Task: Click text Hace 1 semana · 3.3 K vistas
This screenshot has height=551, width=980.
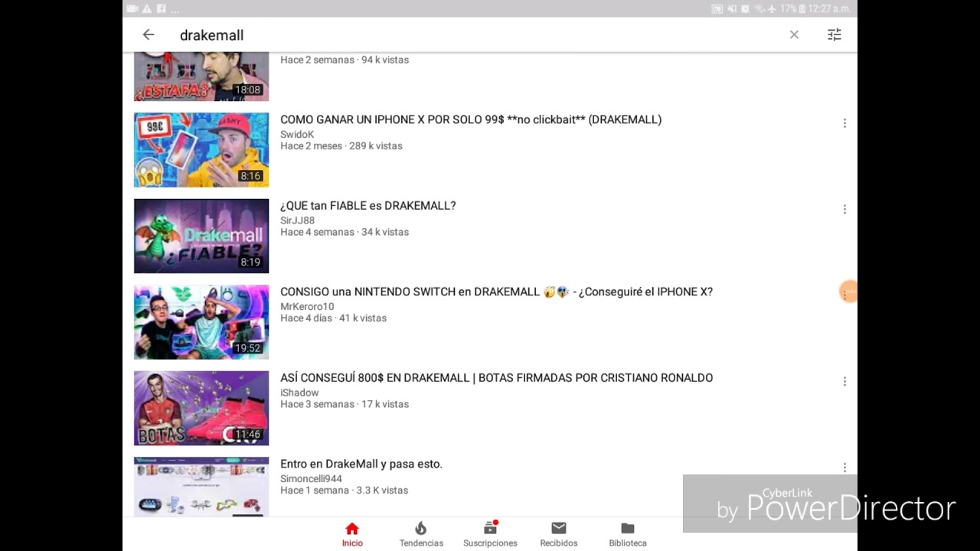Action: click(x=344, y=490)
